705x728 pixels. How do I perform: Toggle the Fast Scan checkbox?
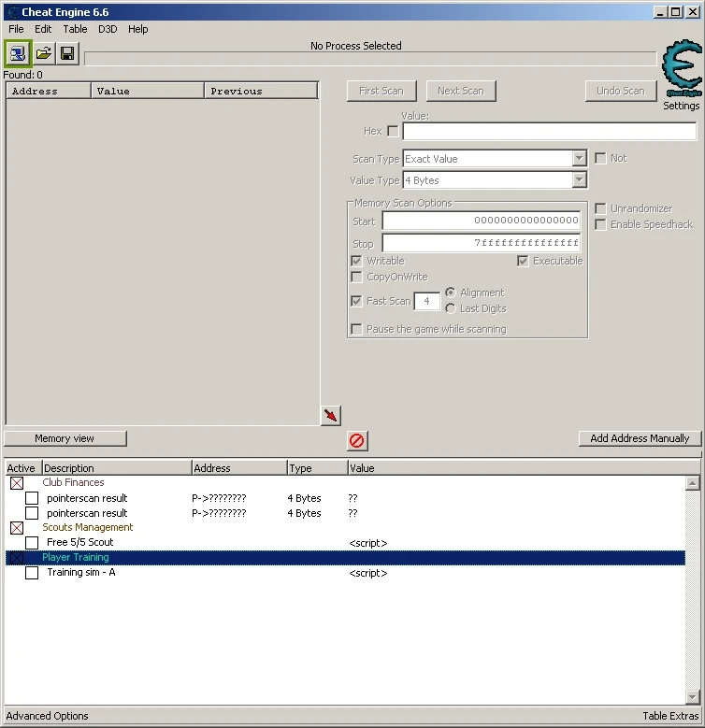click(356, 301)
